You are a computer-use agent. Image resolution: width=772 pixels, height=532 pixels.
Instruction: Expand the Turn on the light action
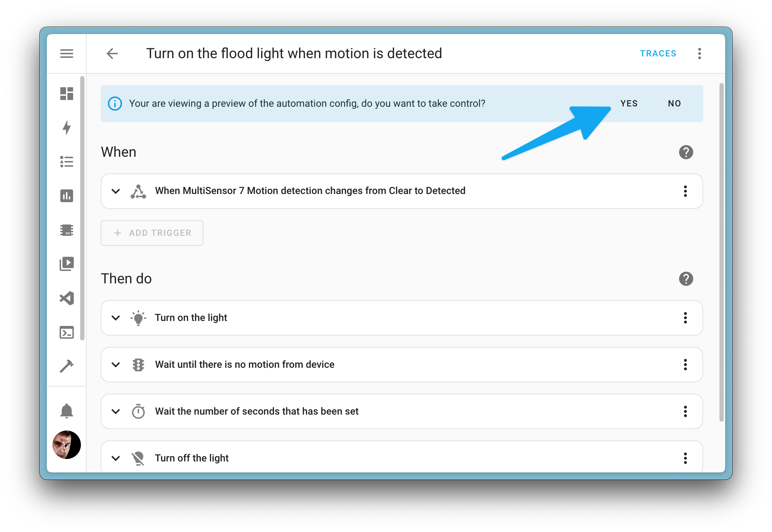(116, 317)
